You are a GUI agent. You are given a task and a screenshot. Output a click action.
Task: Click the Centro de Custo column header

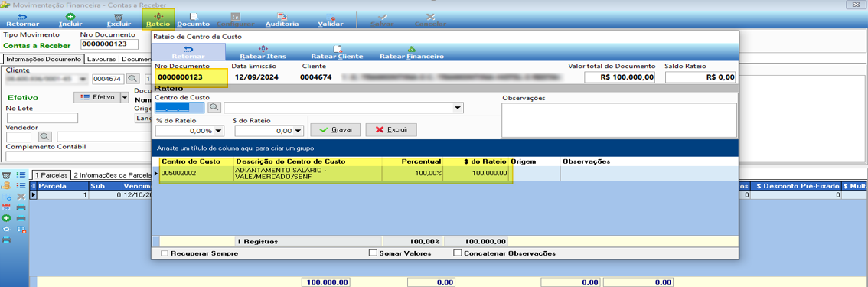click(197, 161)
